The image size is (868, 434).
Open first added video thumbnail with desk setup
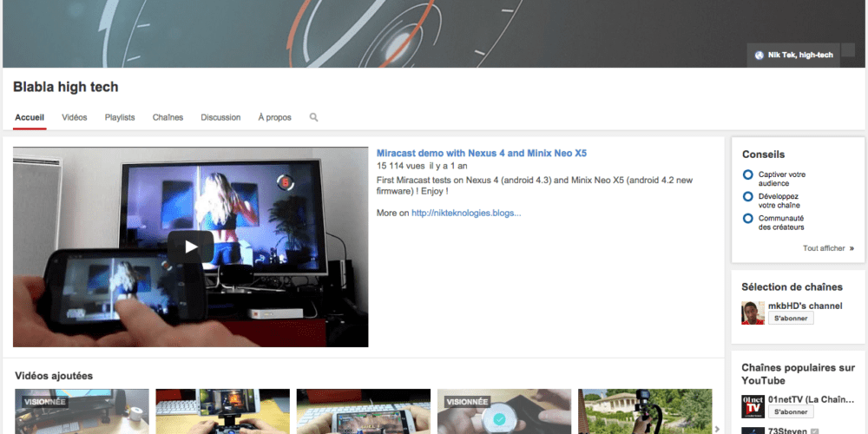click(x=82, y=411)
